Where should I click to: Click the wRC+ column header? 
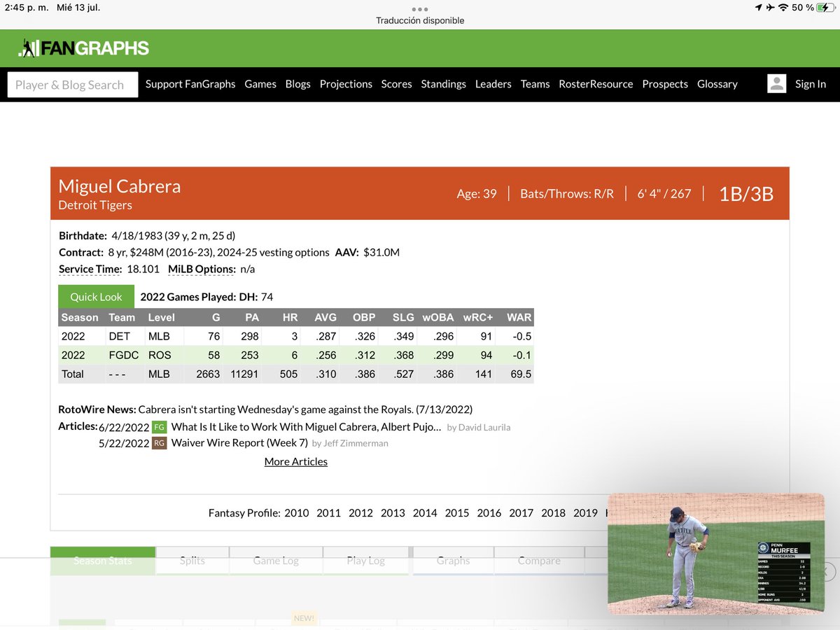point(478,317)
